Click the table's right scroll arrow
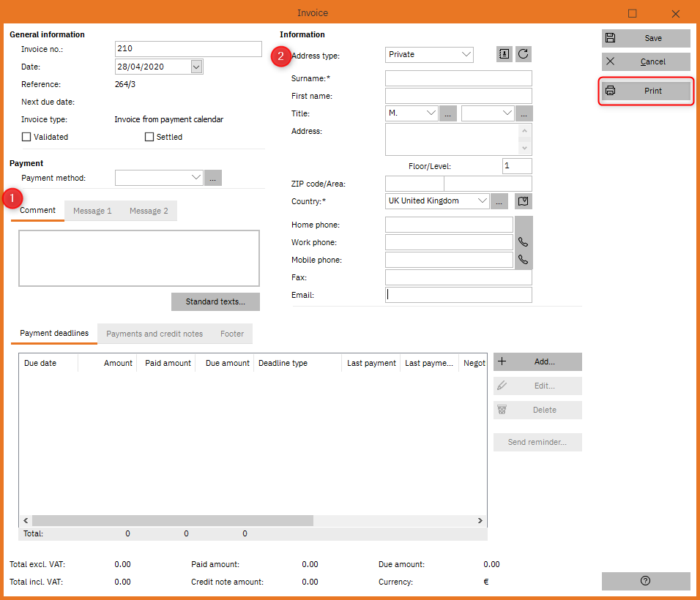The height and width of the screenshot is (600, 700). 480,520
